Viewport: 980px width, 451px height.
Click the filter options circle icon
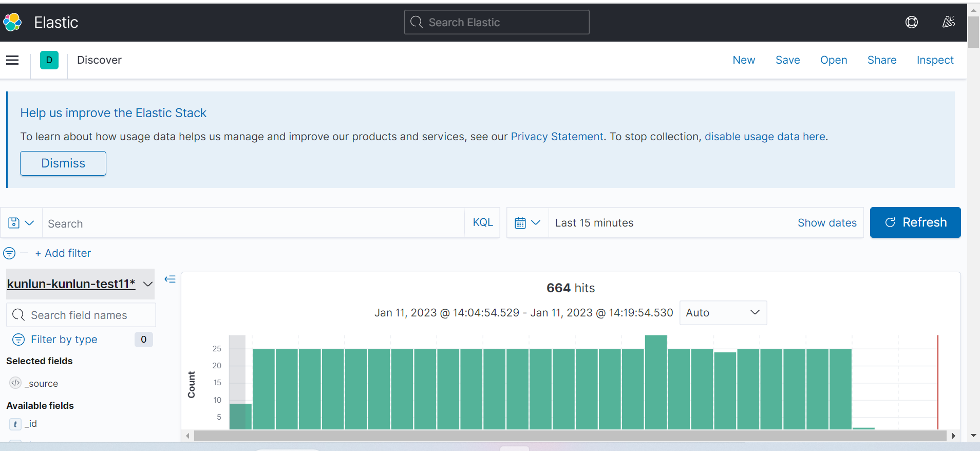pyautogui.click(x=9, y=253)
